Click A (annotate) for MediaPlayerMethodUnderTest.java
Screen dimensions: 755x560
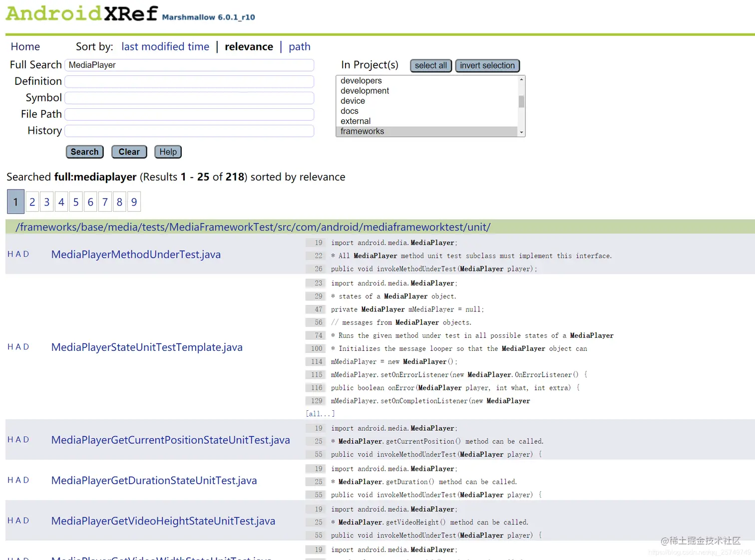tap(18, 254)
